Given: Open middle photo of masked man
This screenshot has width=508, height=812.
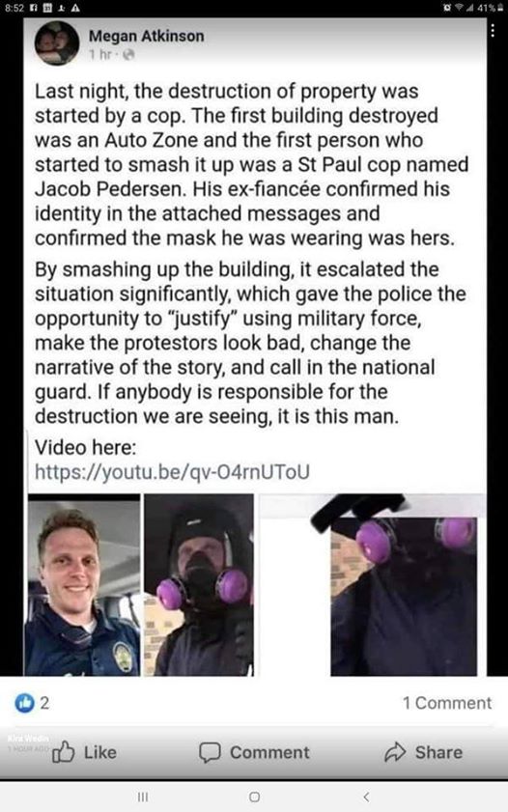Looking at the screenshot, I should [199, 585].
